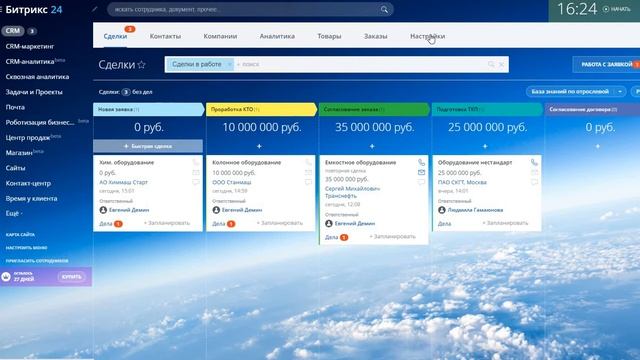640x360 pixels.
Task: Click Начать next to the clock
Action: click(617, 9)
